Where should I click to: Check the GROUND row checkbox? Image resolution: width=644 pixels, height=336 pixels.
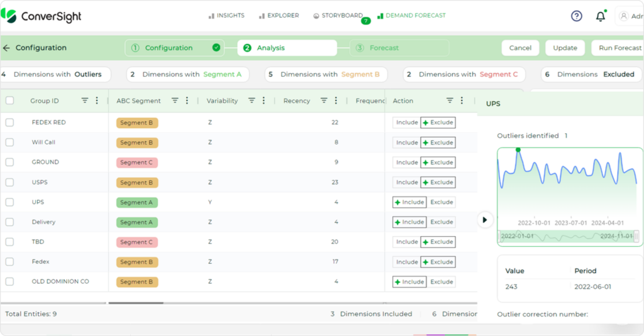tap(10, 162)
